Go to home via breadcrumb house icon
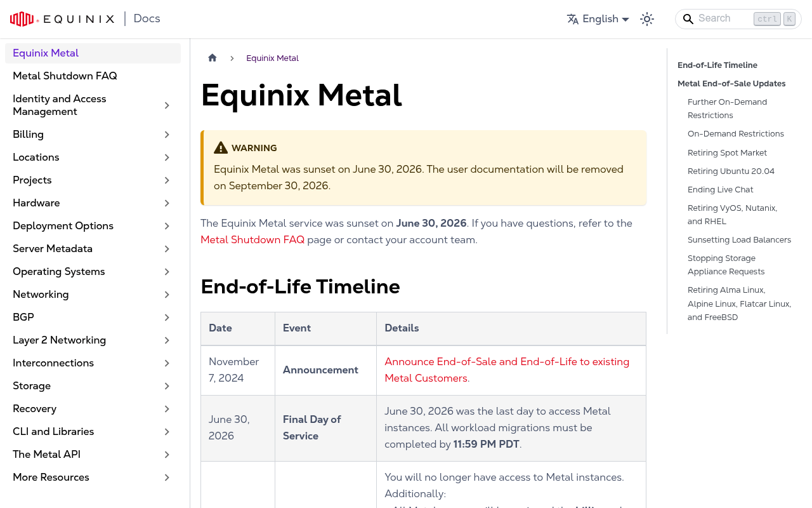 pos(213,58)
